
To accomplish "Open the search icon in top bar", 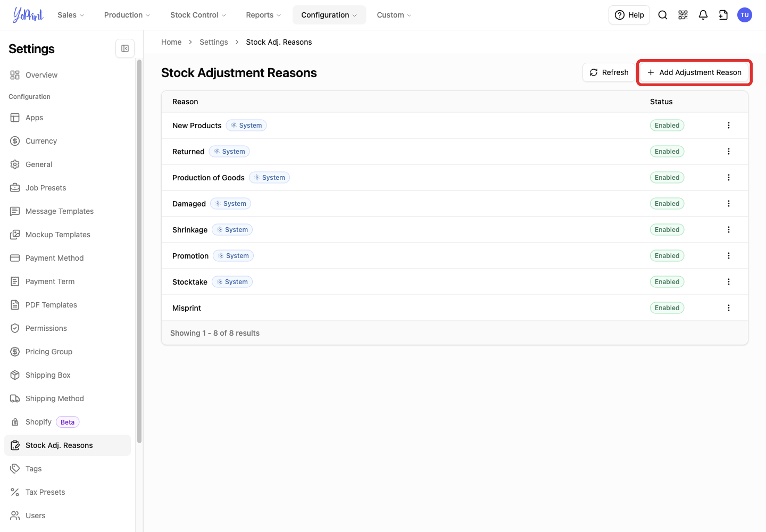I will [663, 15].
